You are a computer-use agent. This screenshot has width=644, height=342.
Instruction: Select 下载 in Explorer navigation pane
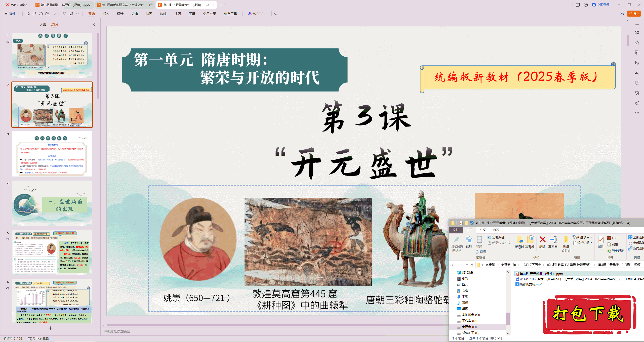pyautogui.click(x=463, y=297)
